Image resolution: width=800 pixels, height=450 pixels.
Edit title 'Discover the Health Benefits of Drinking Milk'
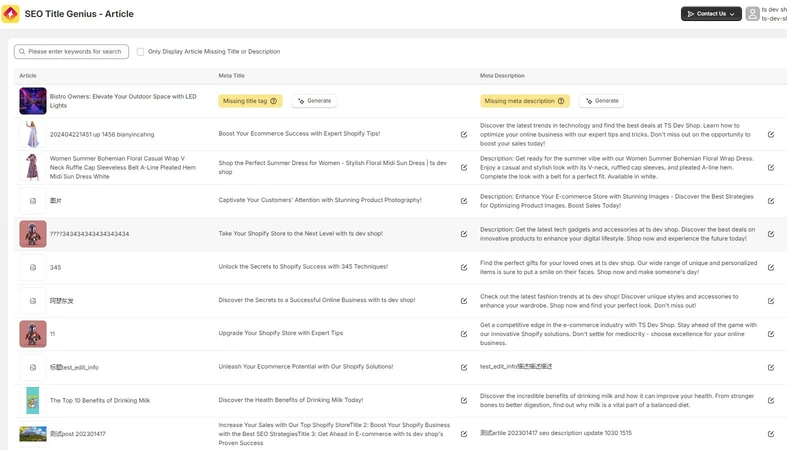(464, 401)
